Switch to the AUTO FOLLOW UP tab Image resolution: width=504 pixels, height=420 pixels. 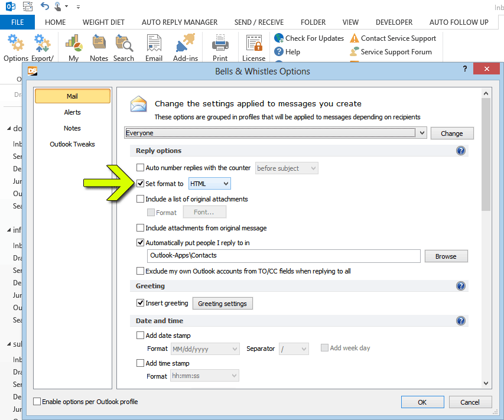459,22
